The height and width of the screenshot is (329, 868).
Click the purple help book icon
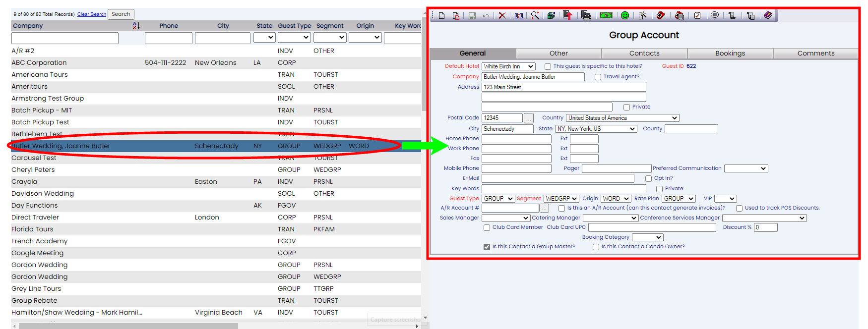point(768,16)
